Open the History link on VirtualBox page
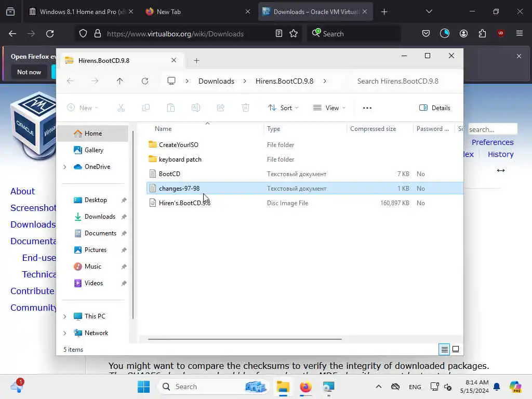This screenshot has height=399, width=532. coord(500,154)
